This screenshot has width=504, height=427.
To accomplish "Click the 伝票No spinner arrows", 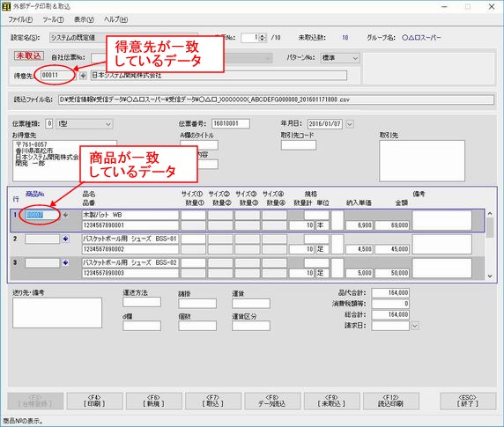I will point(263,38).
